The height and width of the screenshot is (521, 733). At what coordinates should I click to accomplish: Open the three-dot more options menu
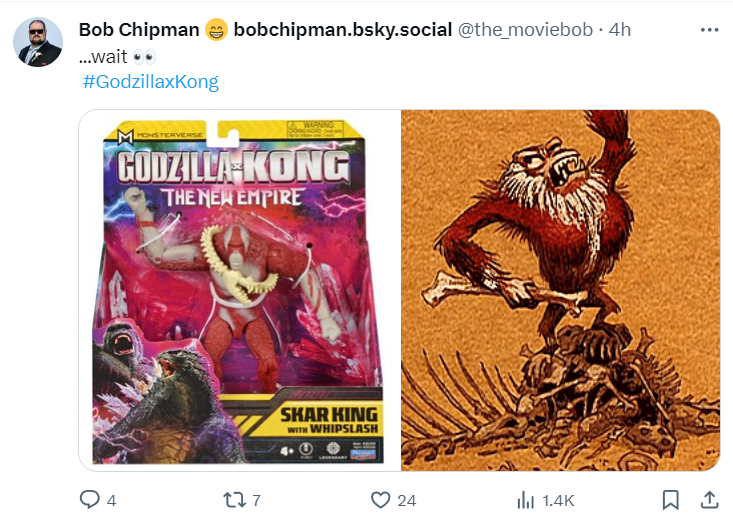click(709, 30)
